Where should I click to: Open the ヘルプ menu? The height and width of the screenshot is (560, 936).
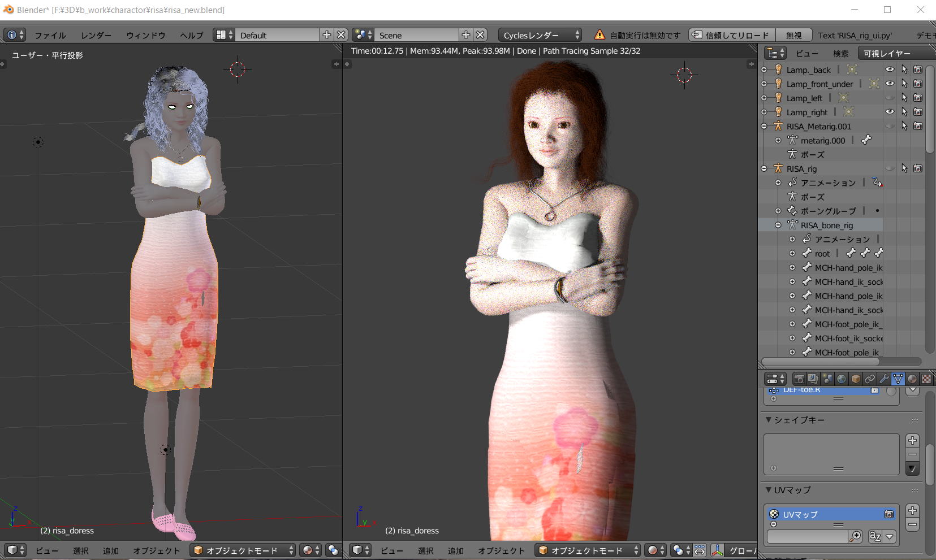[191, 35]
